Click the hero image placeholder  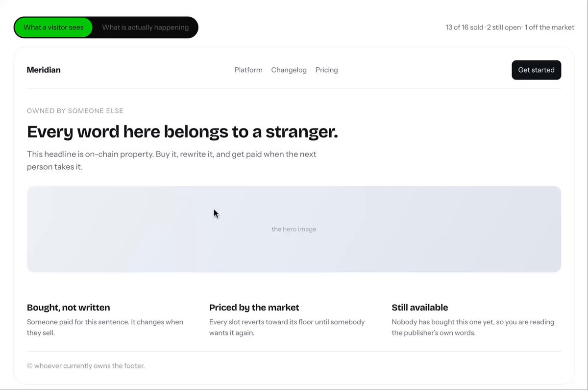point(294,229)
